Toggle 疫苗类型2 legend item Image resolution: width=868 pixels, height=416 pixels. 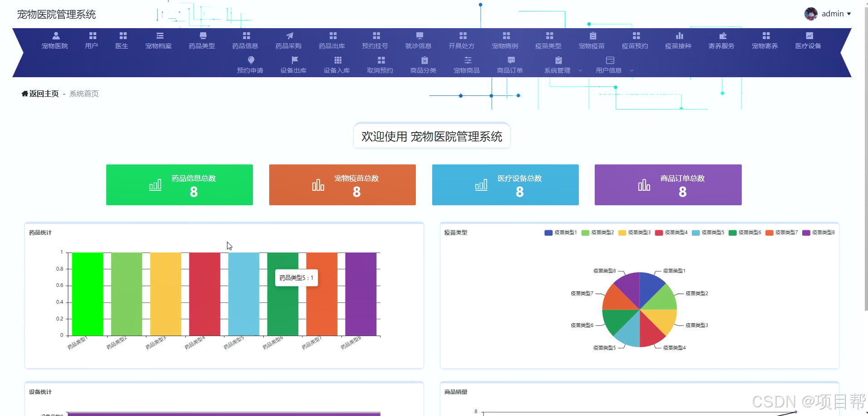[597, 233]
